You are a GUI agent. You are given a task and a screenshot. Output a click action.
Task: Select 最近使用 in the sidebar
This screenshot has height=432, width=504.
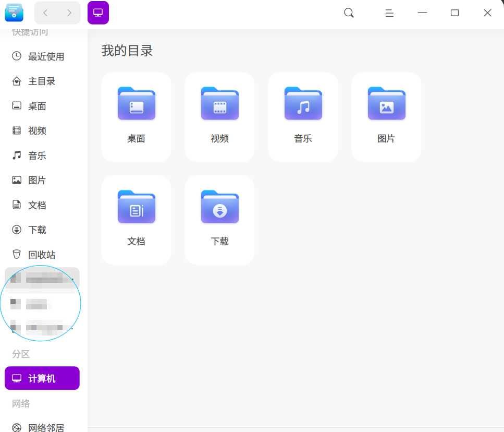point(42,57)
